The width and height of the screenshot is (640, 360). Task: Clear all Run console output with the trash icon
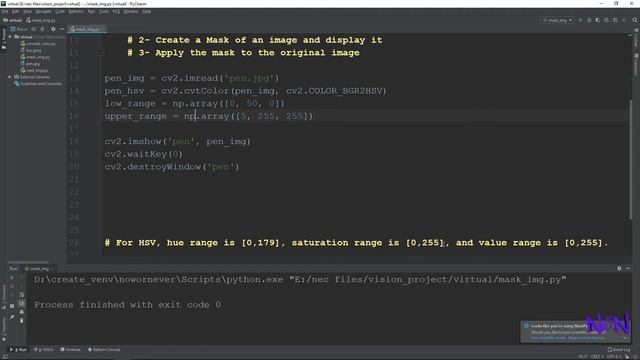[x=22, y=320]
